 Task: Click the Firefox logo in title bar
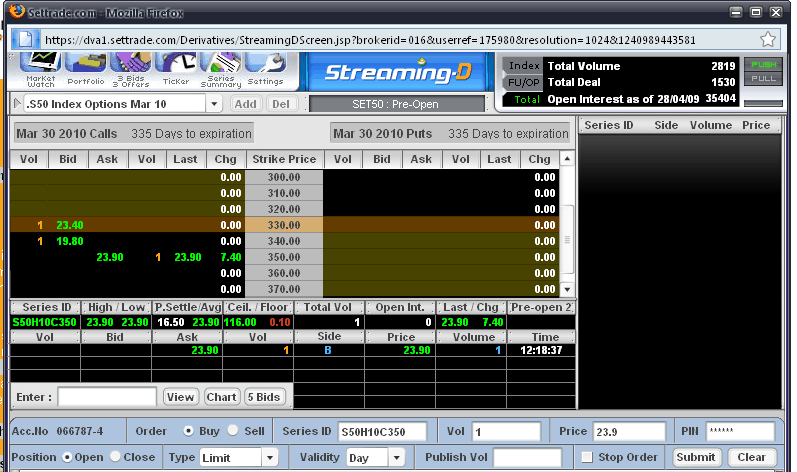[x=17, y=11]
